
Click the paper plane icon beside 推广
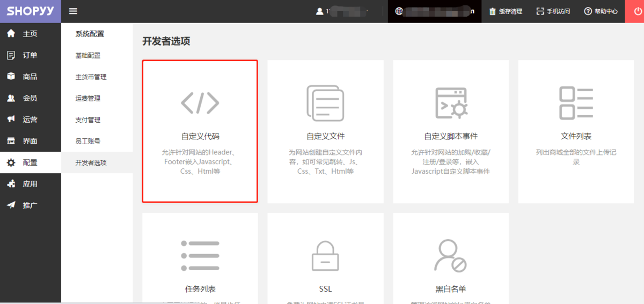(x=11, y=205)
